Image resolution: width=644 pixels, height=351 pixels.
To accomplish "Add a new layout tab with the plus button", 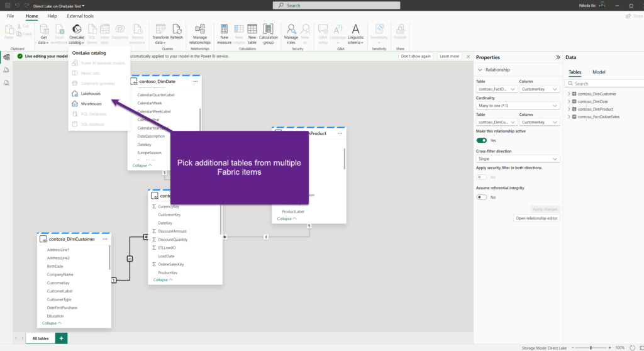I will pos(61,338).
